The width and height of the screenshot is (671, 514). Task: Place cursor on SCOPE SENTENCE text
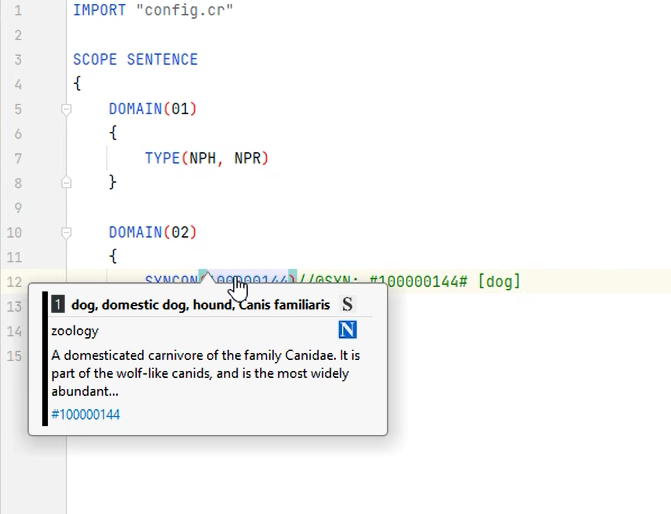135,60
